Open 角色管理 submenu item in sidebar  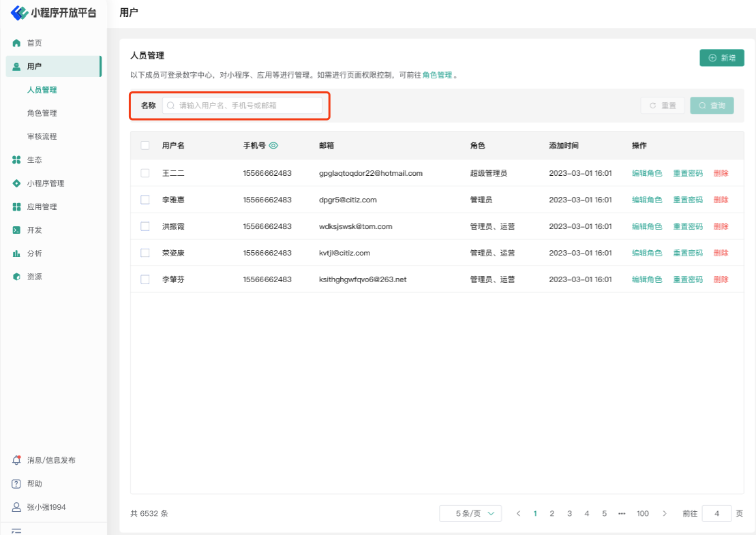(42, 113)
